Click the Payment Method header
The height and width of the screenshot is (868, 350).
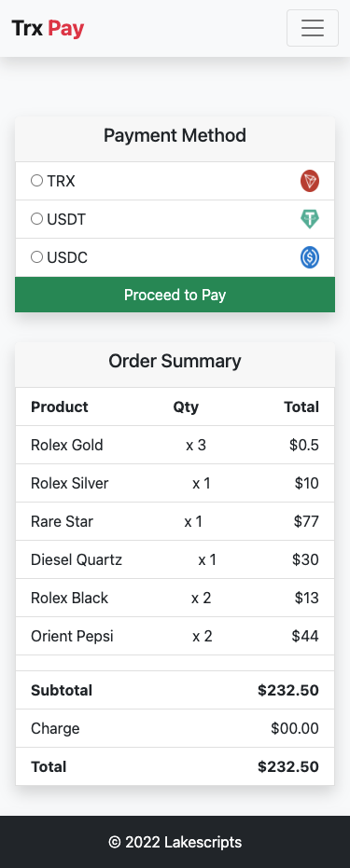[x=175, y=135]
